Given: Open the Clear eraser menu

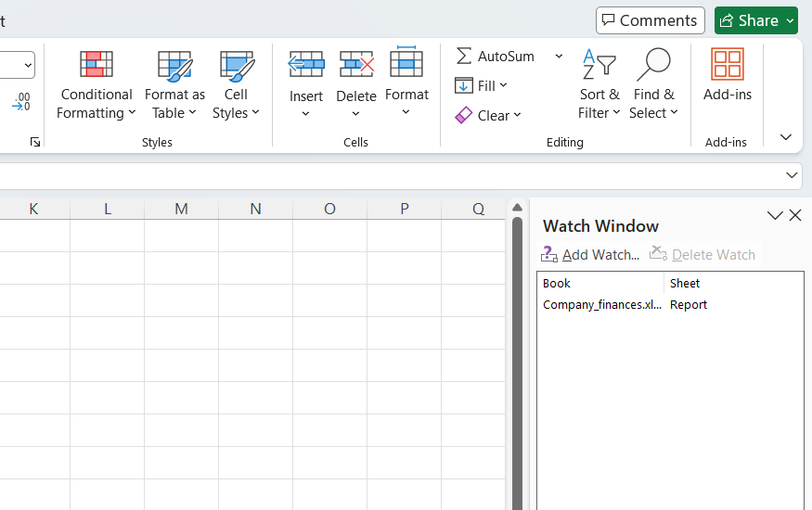Looking at the screenshot, I should pos(488,115).
